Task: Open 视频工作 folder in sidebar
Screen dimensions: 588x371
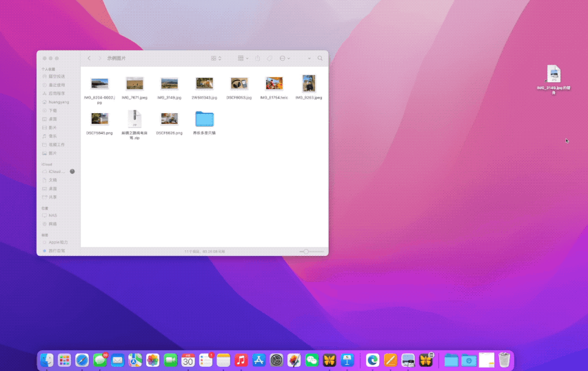Action: click(58, 144)
